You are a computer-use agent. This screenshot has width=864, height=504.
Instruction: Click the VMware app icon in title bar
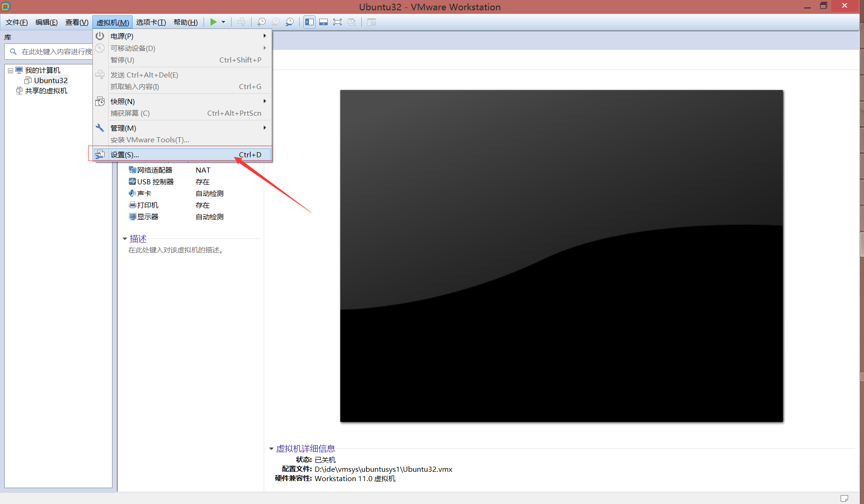(6, 6)
